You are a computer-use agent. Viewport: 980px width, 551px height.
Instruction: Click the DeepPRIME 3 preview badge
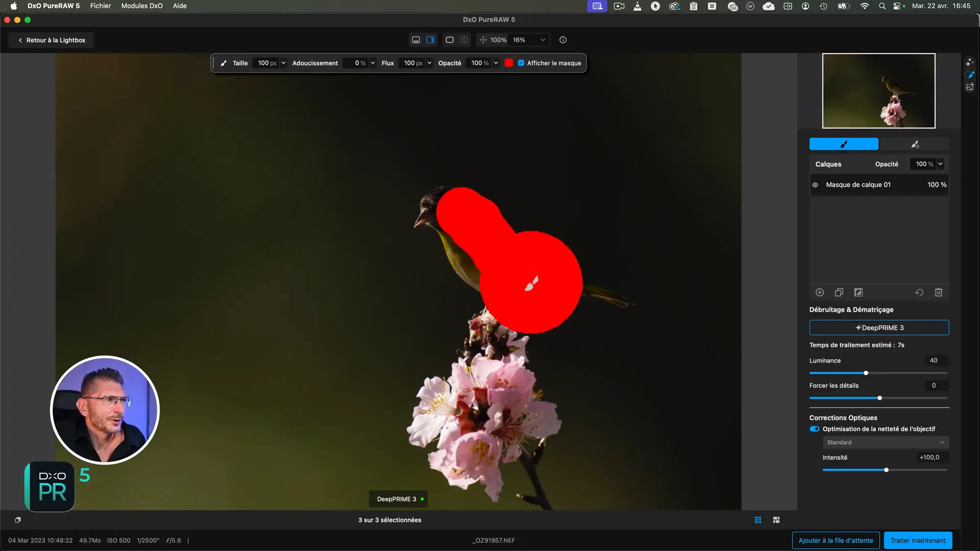tap(398, 499)
